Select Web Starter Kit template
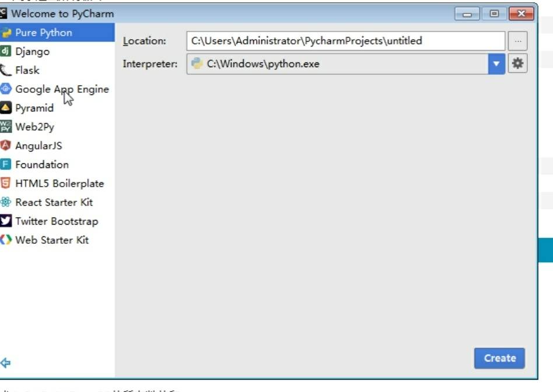 tap(57, 240)
